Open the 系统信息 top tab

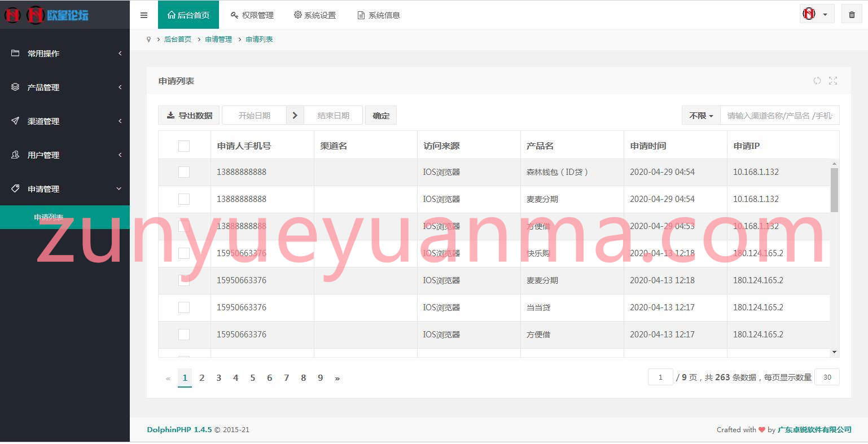point(379,15)
